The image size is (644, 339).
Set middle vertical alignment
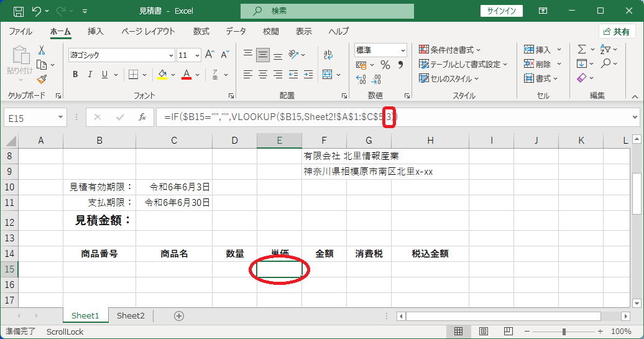coord(263,55)
